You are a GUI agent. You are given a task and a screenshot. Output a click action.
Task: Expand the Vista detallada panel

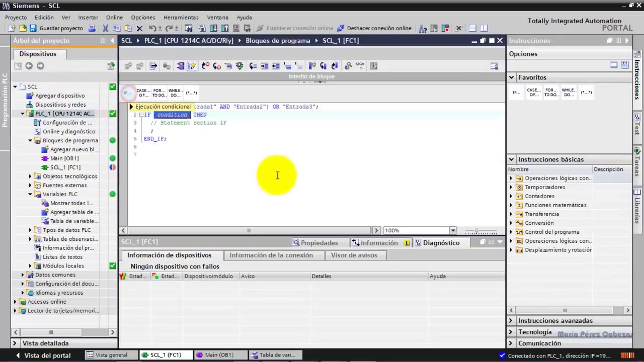[16, 343]
